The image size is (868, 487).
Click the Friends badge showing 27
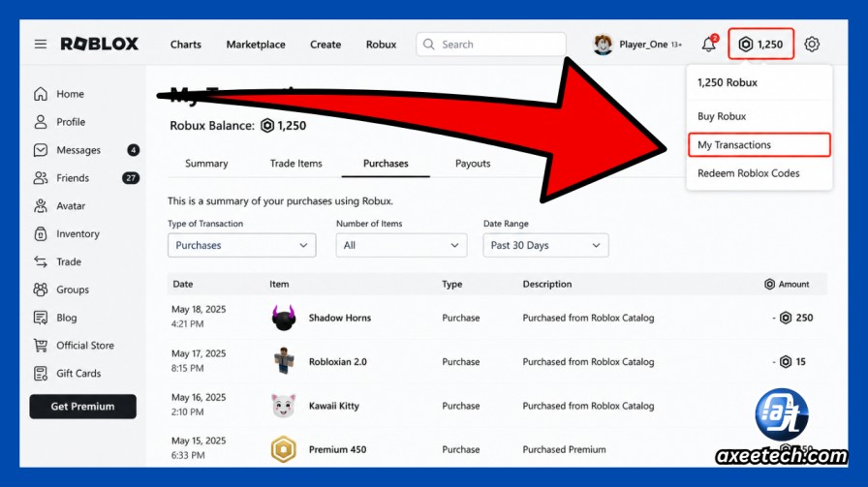pyautogui.click(x=131, y=177)
